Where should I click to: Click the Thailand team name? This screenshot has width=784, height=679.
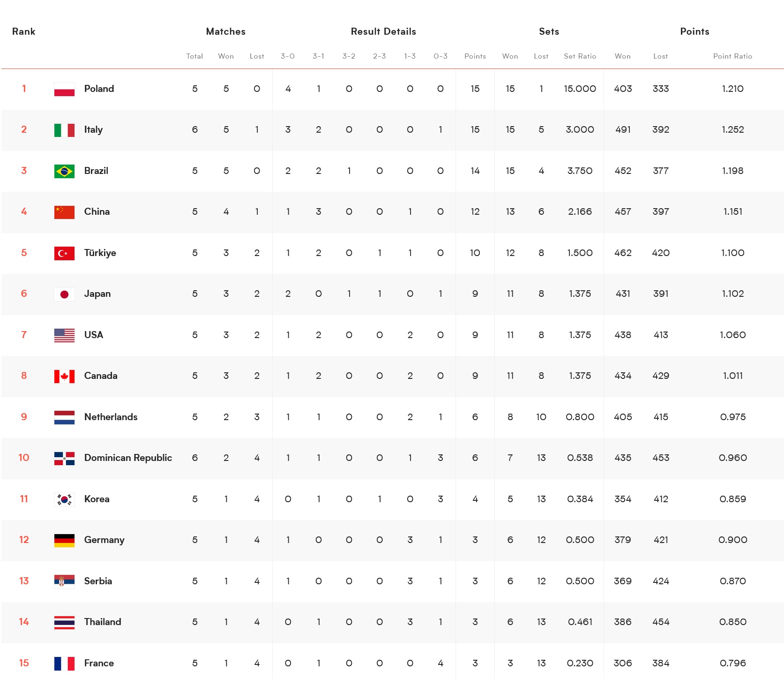103,622
